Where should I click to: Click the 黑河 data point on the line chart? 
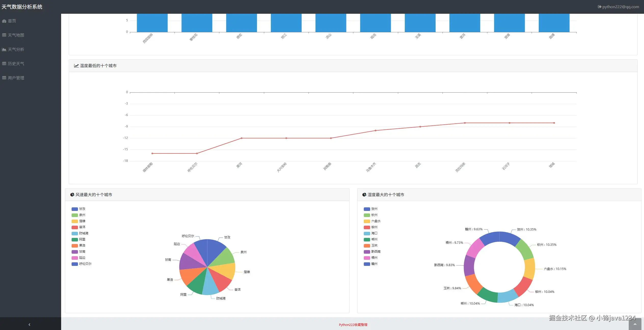point(242,138)
